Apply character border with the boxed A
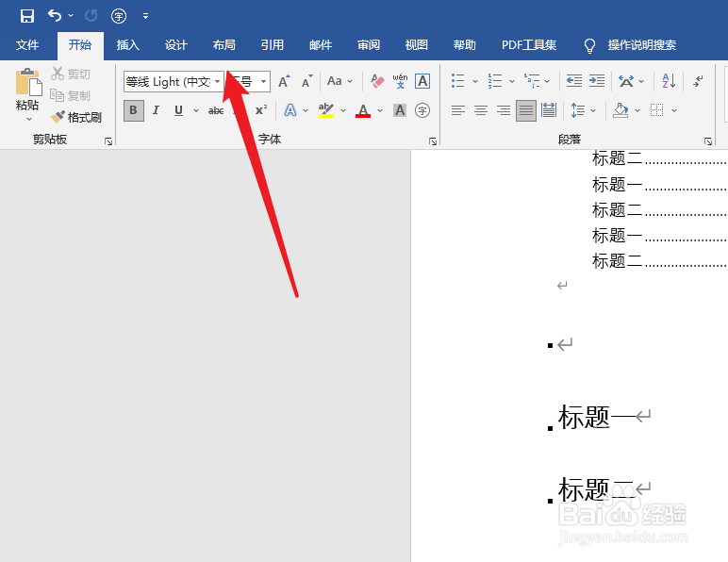This screenshot has height=562, width=728. coord(422,81)
